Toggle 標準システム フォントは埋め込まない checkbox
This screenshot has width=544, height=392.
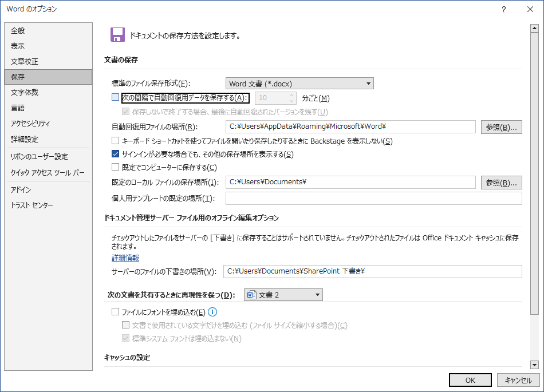[125, 338]
